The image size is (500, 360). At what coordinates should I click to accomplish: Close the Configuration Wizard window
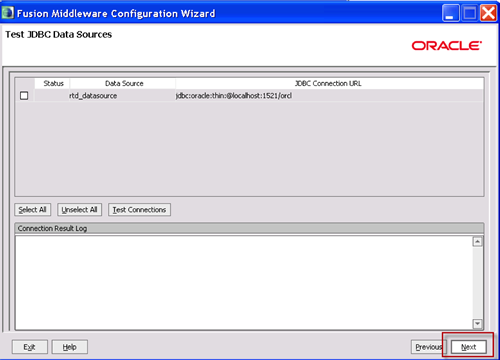(x=489, y=13)
